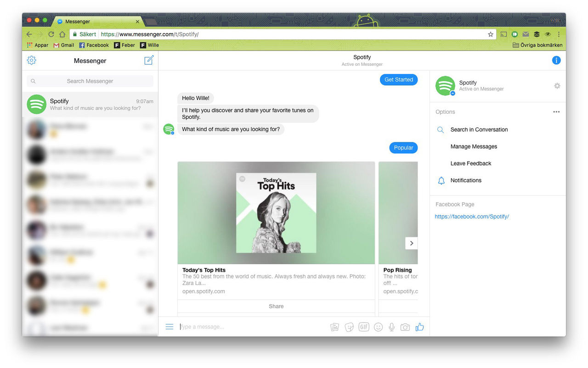Open the GIF picker
The height and width of the screenshot is (368, 588).
[364, 327]
